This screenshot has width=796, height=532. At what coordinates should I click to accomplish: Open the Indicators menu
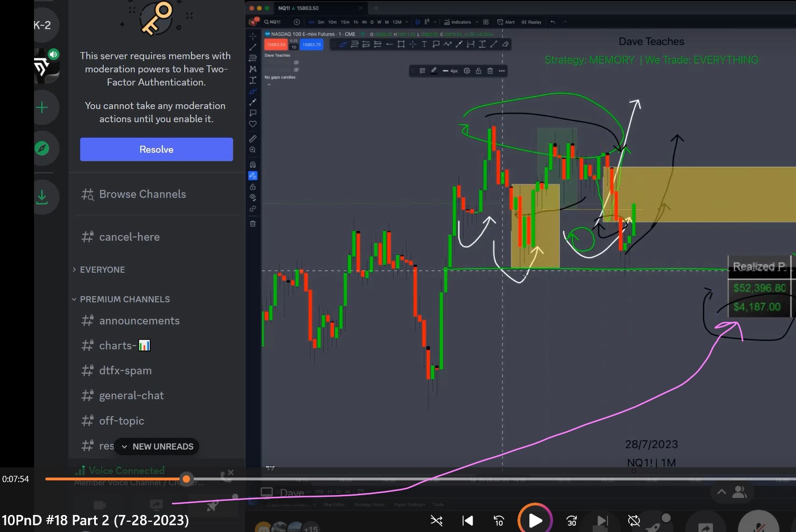pos(457,22)
